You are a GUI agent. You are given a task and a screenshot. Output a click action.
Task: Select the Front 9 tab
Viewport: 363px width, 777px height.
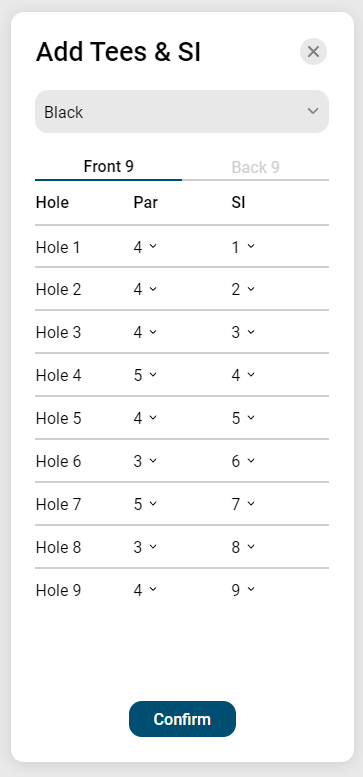[x=108, y=166]
